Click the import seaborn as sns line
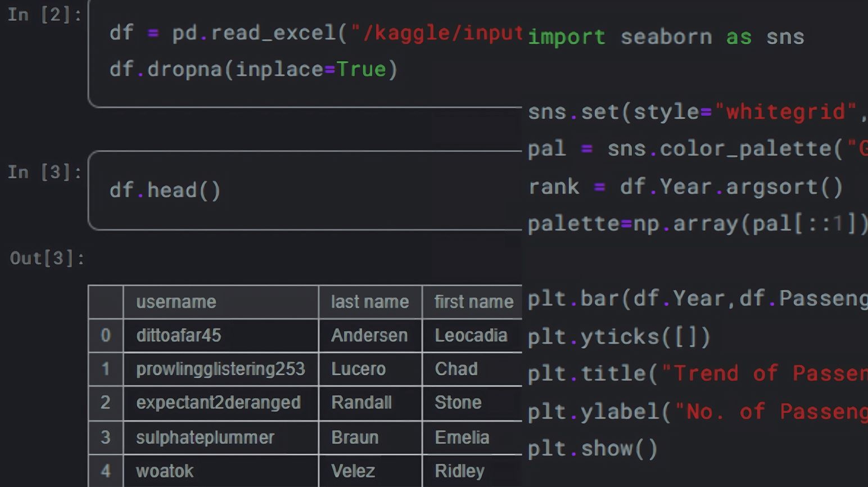The height and width of the screenshot is (487, 868). 666,37
